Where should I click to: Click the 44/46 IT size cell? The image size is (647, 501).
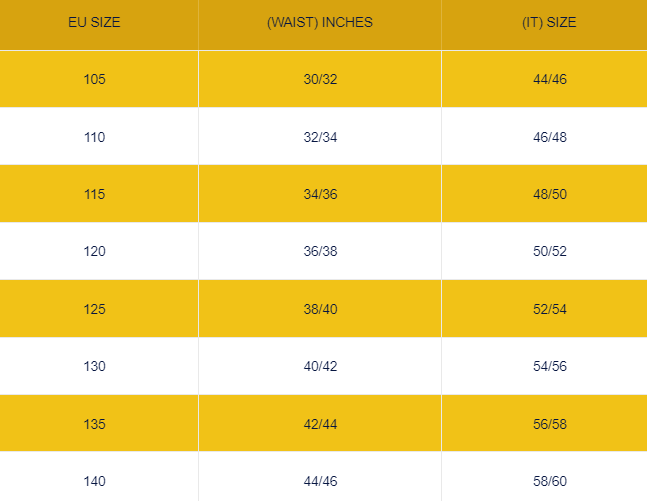[x=550, y=79]
